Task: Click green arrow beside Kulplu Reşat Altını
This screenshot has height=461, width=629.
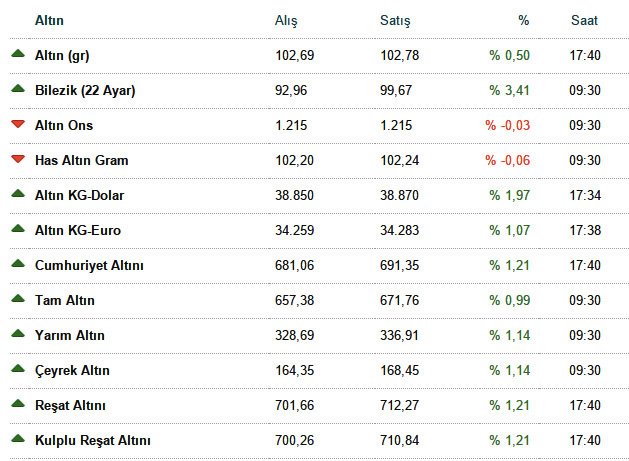Action: (17, 439)
